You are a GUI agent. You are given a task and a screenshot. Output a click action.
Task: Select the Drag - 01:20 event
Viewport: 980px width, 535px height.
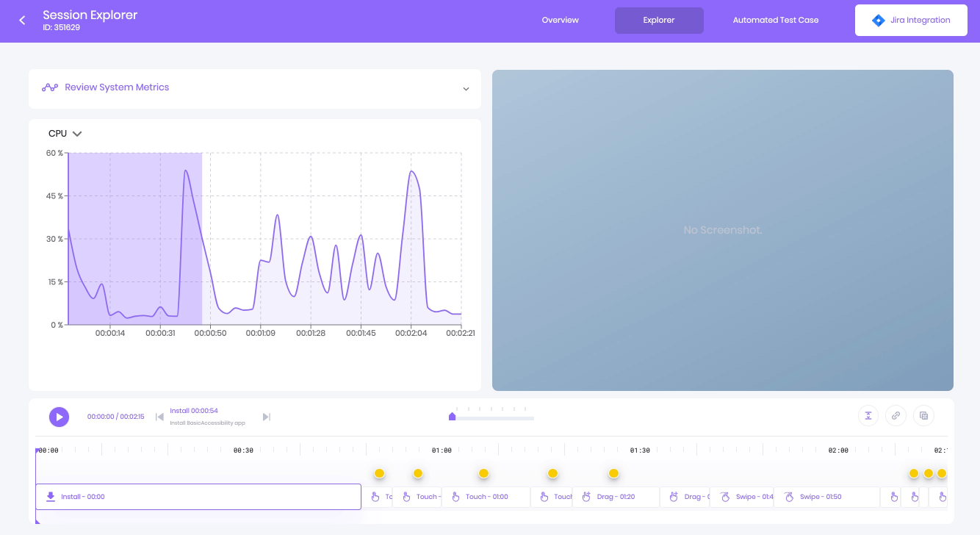coord(616,497)
